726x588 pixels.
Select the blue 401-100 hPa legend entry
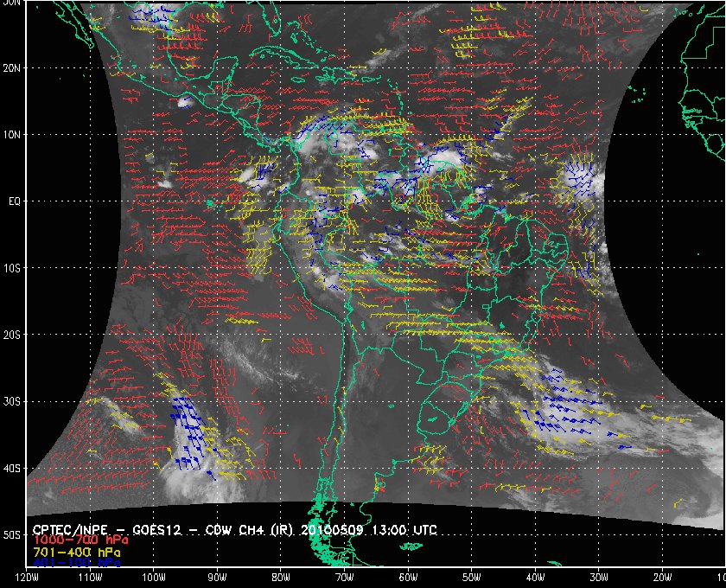pos(76,563)
